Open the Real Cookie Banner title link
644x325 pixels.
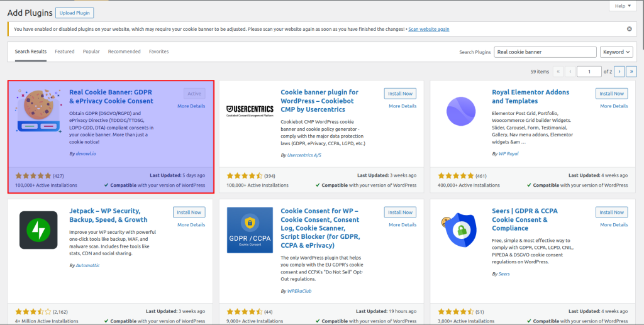(111, 96)
